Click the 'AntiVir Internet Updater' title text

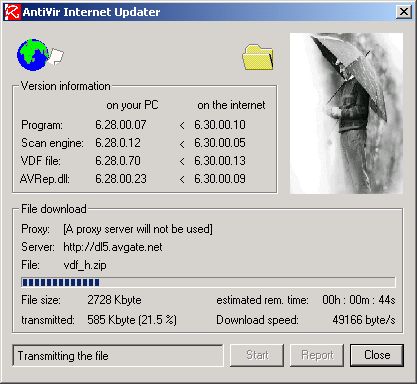pyautogui.click(x=91, y=12)
